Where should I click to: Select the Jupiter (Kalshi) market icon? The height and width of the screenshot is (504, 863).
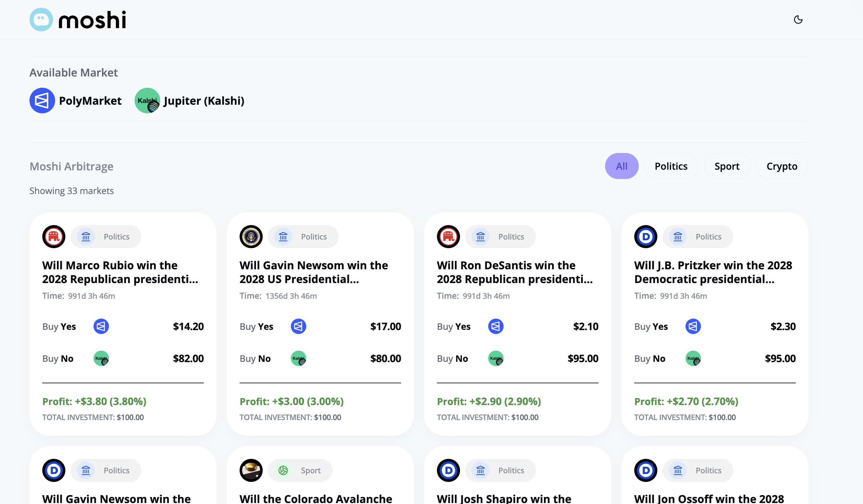tap(147, 101)
